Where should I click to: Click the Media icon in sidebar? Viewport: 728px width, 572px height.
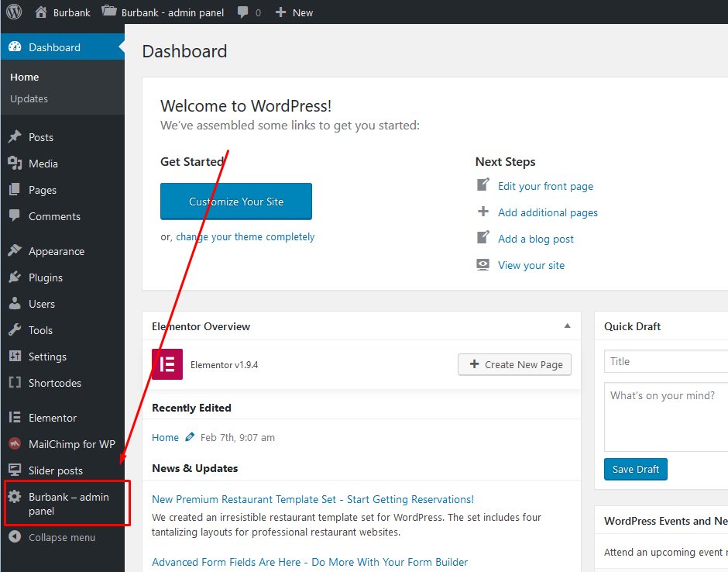coord(15,164)
